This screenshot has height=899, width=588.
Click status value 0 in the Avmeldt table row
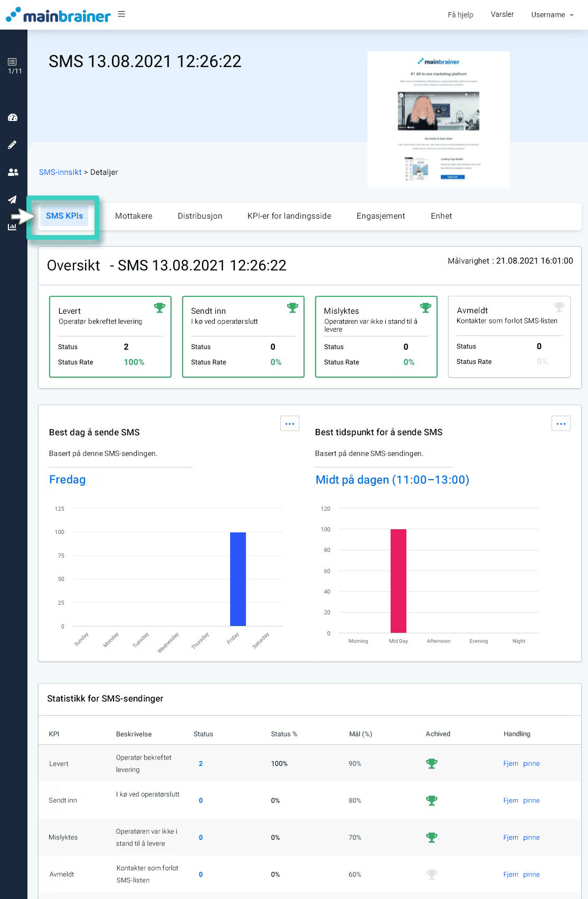pos(201,874)
